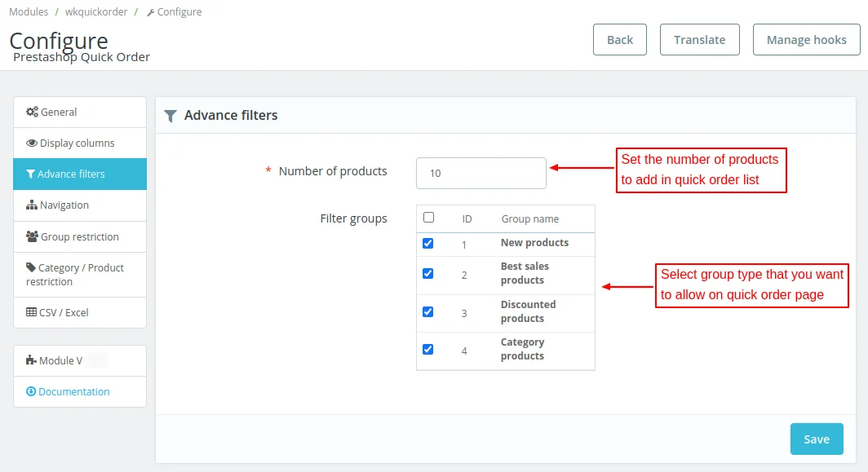868x472 pixels.
Task: Click the wkquickorder breadcrumb link
Action: click(95, 11)
